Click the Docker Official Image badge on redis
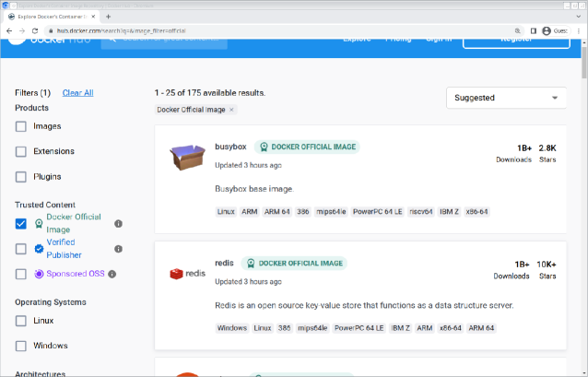Image resolution: width=588 pixels, height=377 pixels. [x=294, y=263]
